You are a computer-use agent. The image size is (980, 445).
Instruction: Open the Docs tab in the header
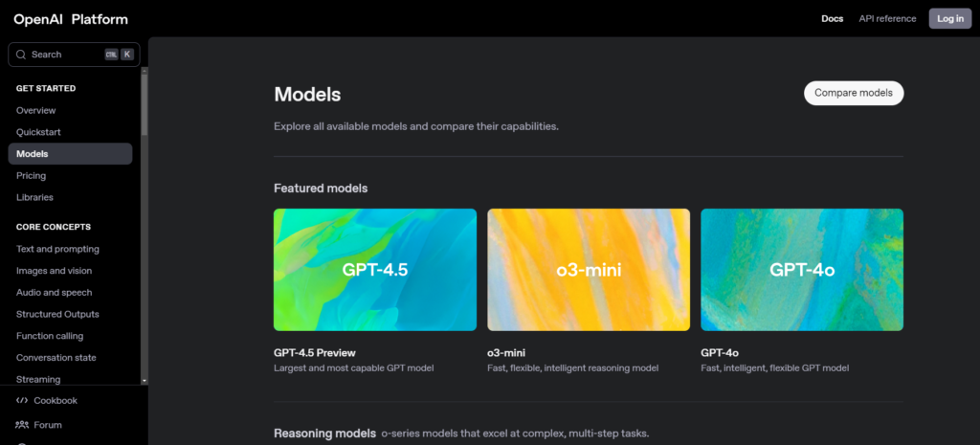pos(832,18)
